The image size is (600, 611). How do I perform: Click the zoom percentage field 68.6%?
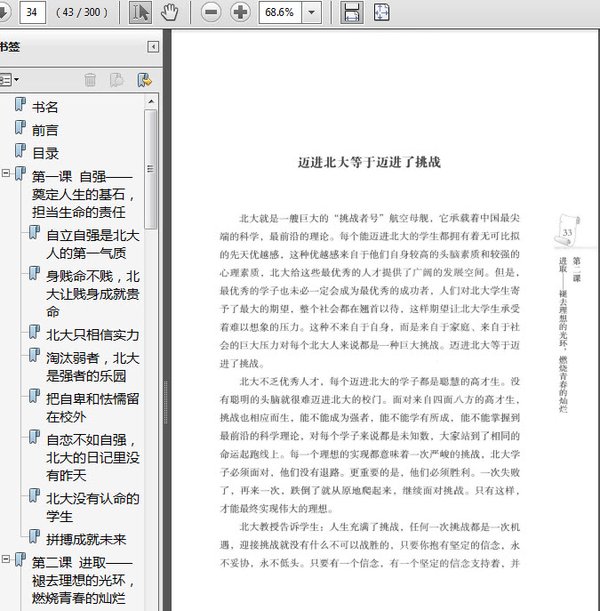click(x=281, y=12)
